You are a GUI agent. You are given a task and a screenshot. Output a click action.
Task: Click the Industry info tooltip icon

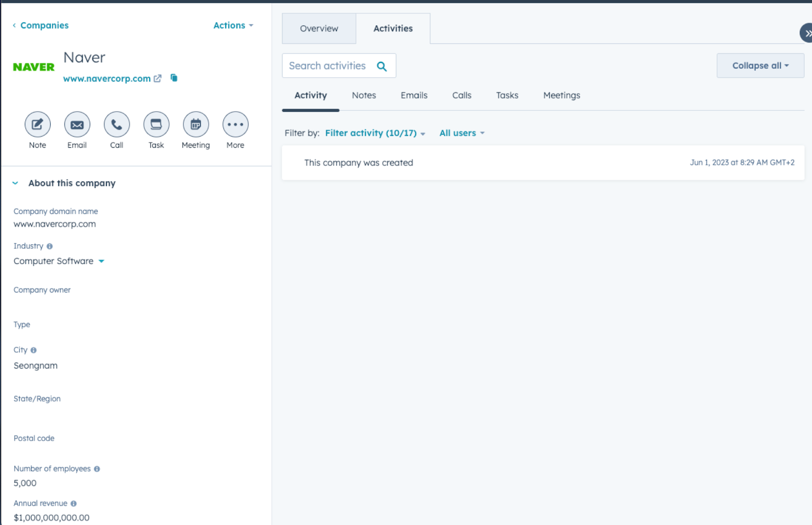point(49,246)
